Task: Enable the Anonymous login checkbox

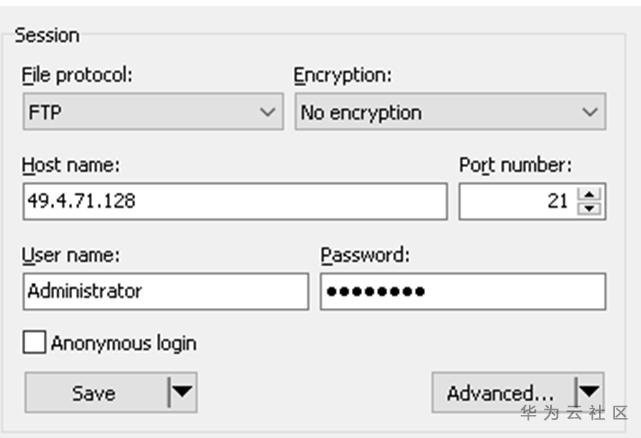Action: click(35, 343)
